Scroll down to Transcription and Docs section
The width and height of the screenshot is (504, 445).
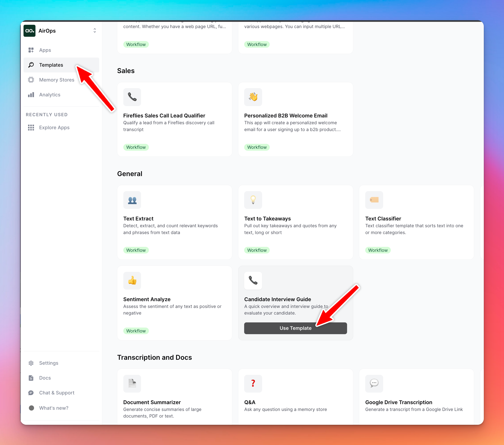coord(154,357)
